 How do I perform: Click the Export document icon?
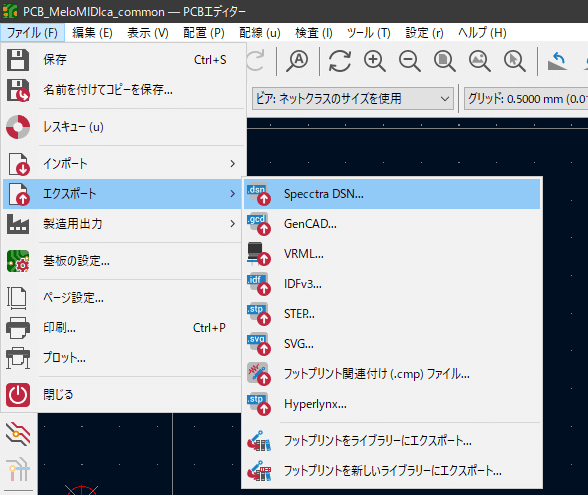pyautogui.click(x=19, y=194)
